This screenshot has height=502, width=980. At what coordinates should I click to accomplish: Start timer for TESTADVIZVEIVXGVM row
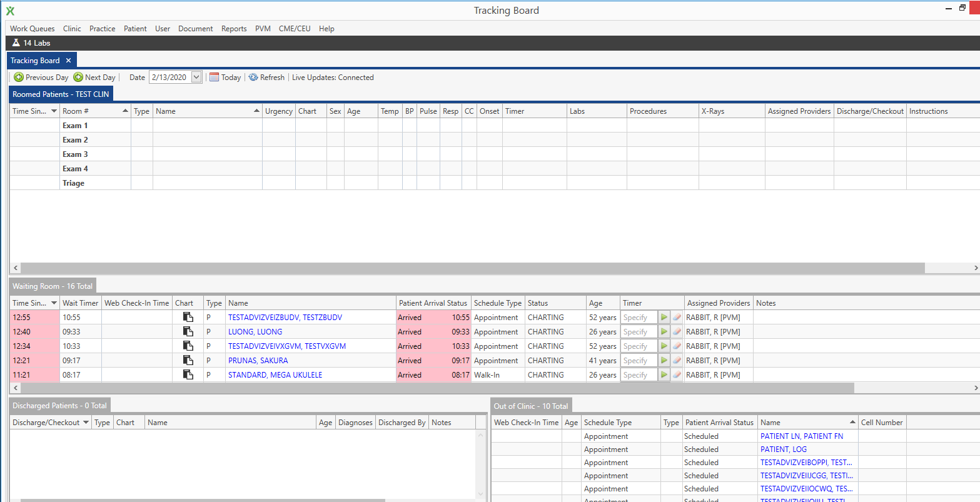[x=664, y=346]
